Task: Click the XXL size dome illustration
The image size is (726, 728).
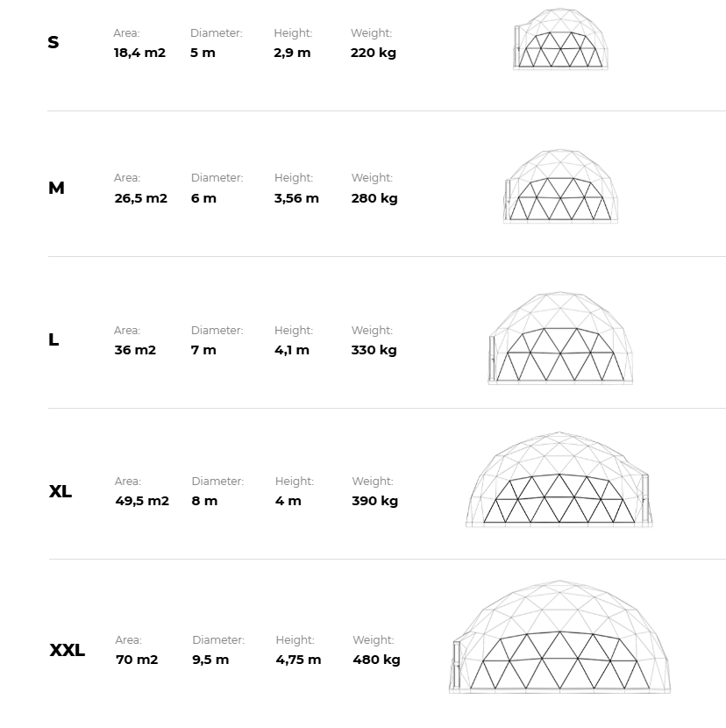Action: (560, 637)
